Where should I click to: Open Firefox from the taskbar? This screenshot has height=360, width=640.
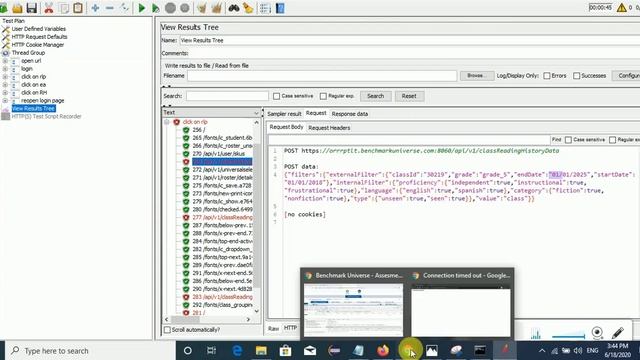click(x=383, y=350)
